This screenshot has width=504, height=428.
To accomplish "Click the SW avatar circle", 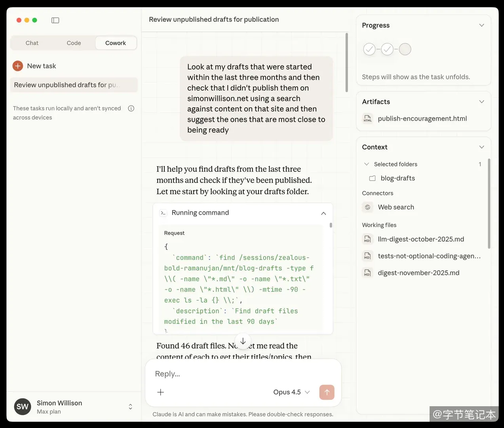I will point(23,407).
